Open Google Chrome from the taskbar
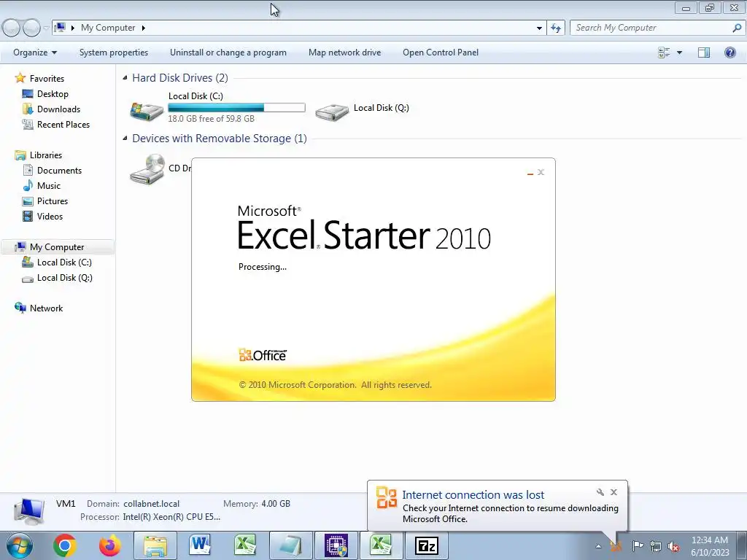The image size is (747, 560). [65, 545]
